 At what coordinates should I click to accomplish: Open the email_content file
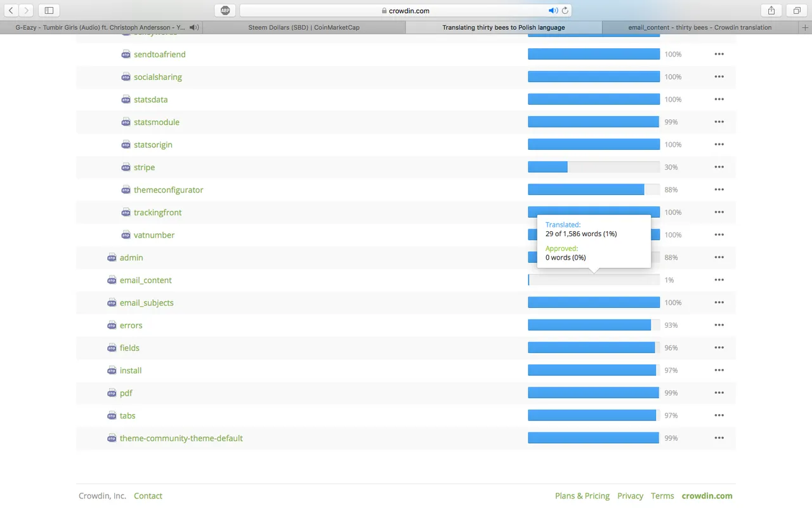click(x=145, y=280)
